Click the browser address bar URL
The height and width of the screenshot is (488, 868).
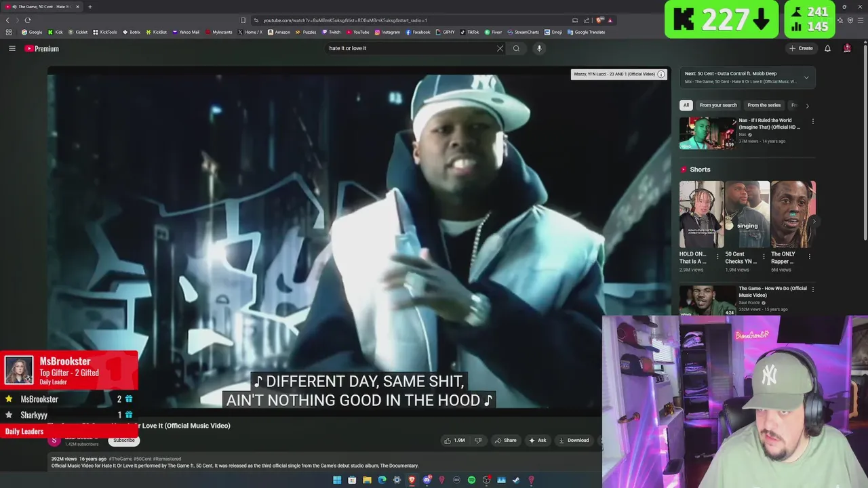[345, 20]
